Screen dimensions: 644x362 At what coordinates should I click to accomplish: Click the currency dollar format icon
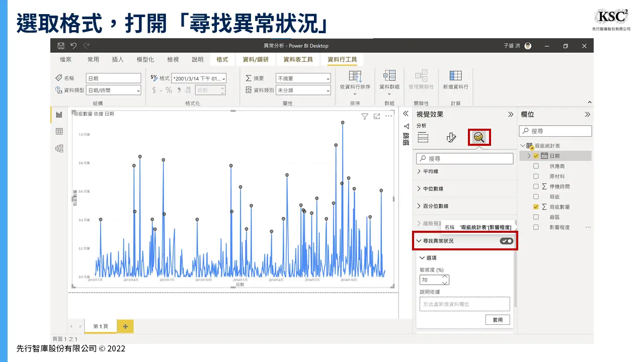pyautogui.click(x=153, y=90)
